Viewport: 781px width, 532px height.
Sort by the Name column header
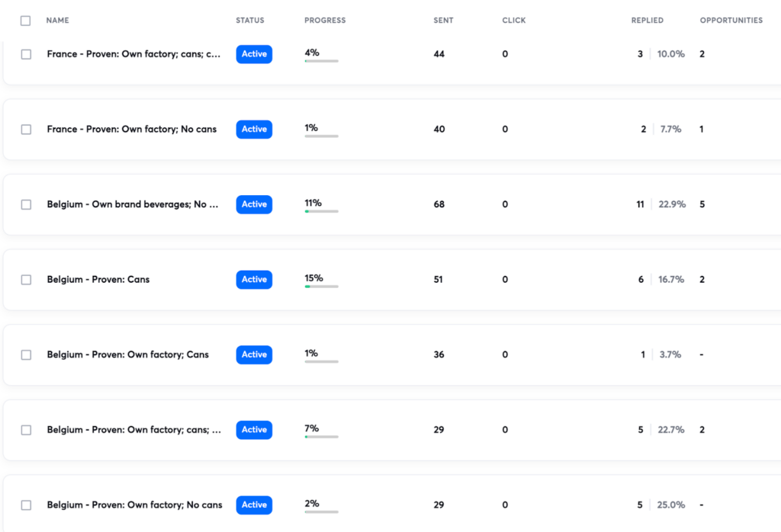coord(58,21)
